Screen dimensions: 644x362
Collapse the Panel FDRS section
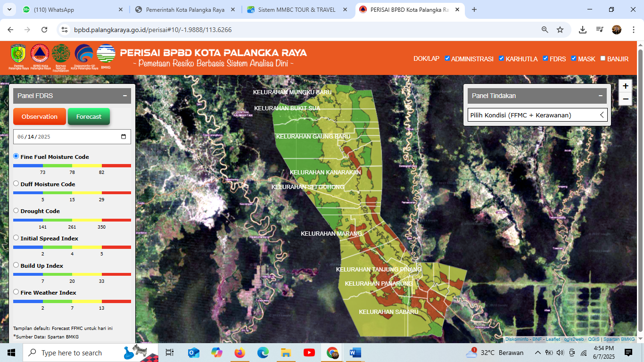pyautogui.click(x=125, y=96)
